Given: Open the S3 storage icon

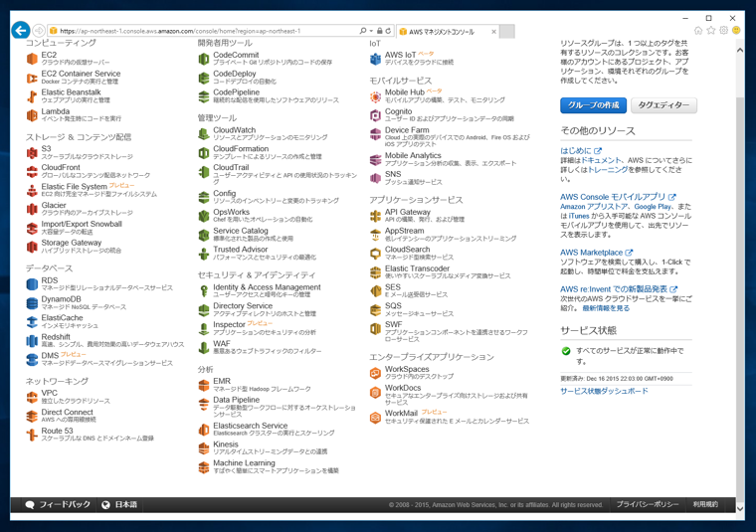Looking at the screenshot, I should [32, 153].
